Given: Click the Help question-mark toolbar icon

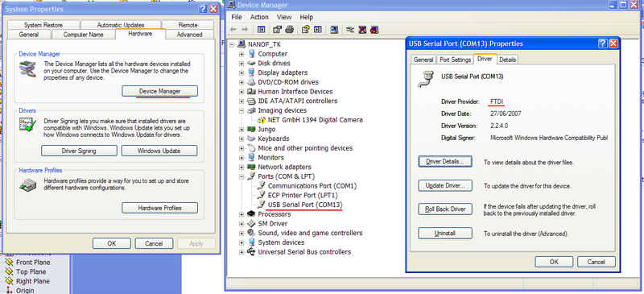Looking at the screenshot, I should point(305,29).
